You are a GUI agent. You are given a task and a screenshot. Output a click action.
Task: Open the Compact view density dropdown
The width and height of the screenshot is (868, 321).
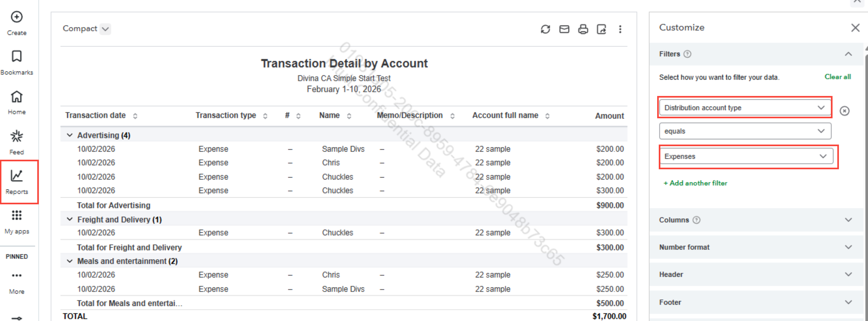point(105,29)
